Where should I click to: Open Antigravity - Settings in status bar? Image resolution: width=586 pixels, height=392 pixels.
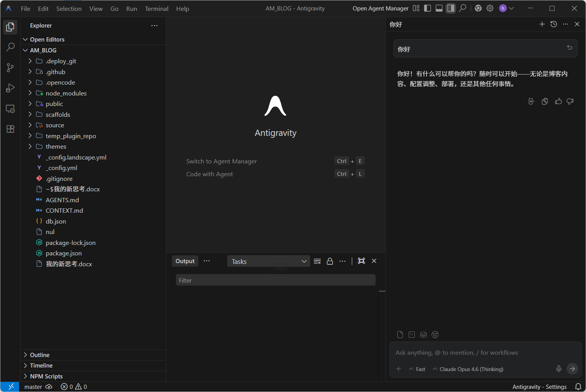[x=539, y=387]
